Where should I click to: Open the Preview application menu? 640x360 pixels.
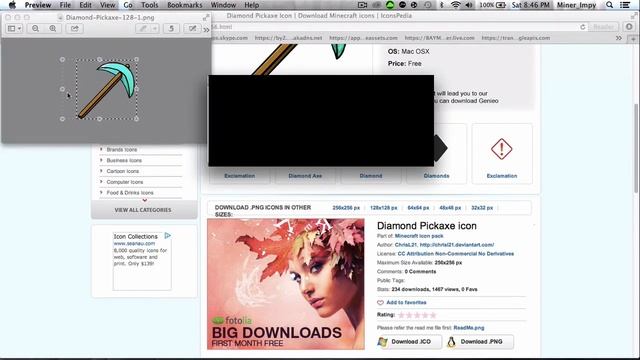tap(38, 5)
